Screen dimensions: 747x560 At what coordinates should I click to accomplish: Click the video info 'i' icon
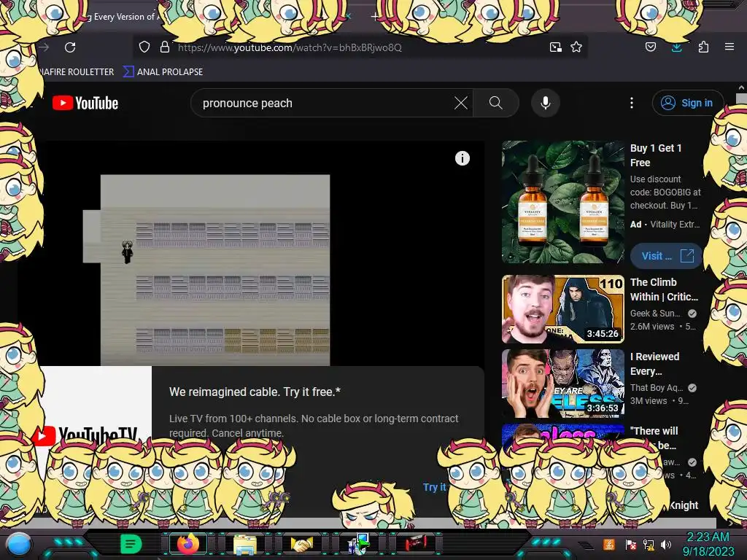(x=462, y=158)
